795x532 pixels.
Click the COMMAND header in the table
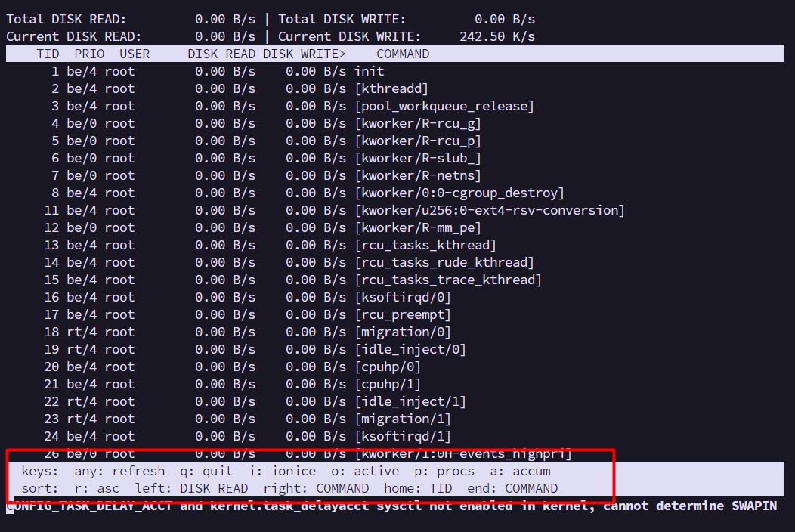pyautogui.click(x=403, y=54)
